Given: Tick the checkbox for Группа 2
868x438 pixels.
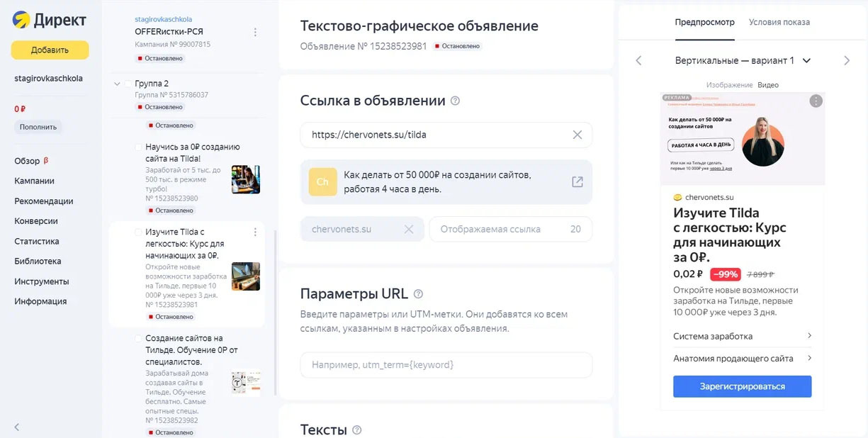Looking at the screenshot, I should click(128, 84).
